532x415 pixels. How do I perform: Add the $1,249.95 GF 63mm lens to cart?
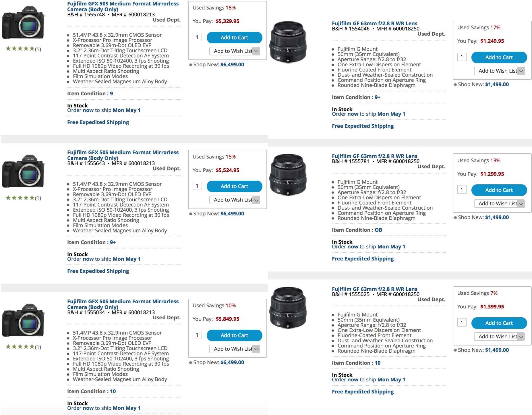499,57
